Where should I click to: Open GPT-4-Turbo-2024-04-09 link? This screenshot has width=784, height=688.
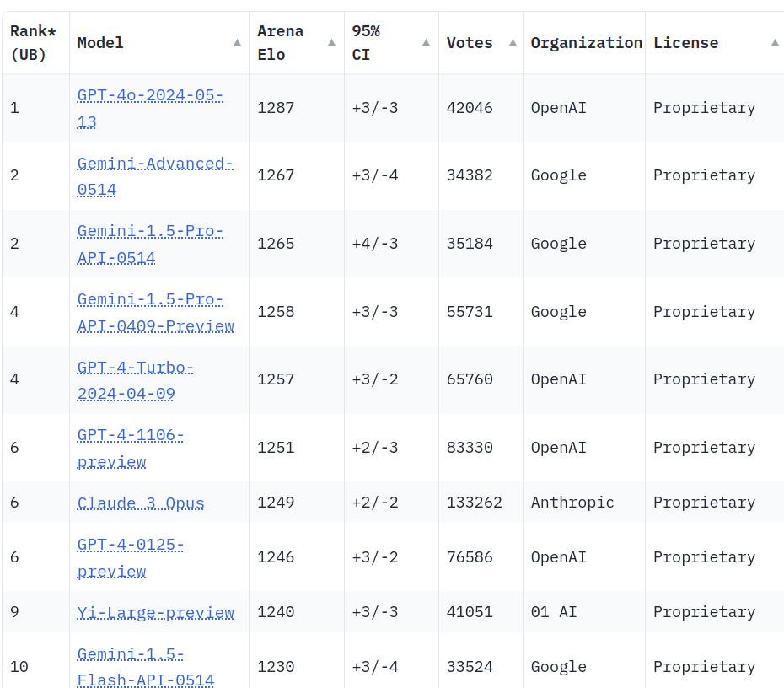click(135, 380)
